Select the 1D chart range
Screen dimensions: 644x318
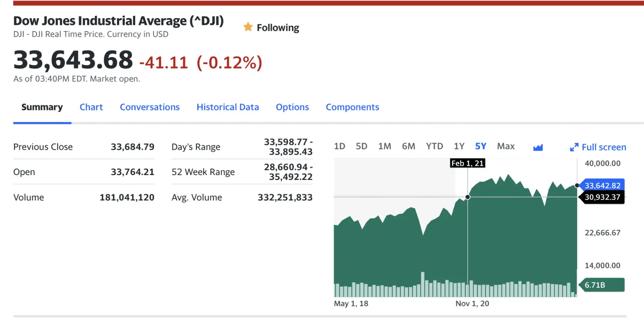point(339,147)
